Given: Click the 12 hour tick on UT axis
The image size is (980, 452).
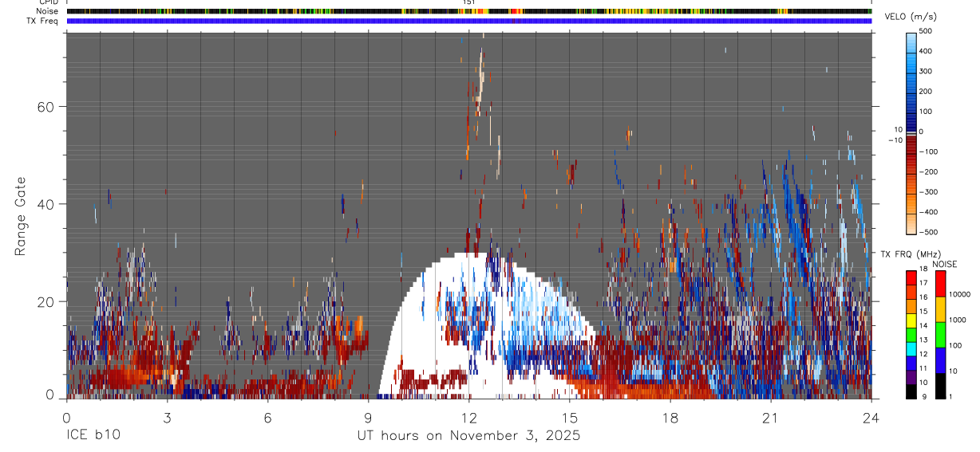Looking at the screenshot, I should coord(468,417).
